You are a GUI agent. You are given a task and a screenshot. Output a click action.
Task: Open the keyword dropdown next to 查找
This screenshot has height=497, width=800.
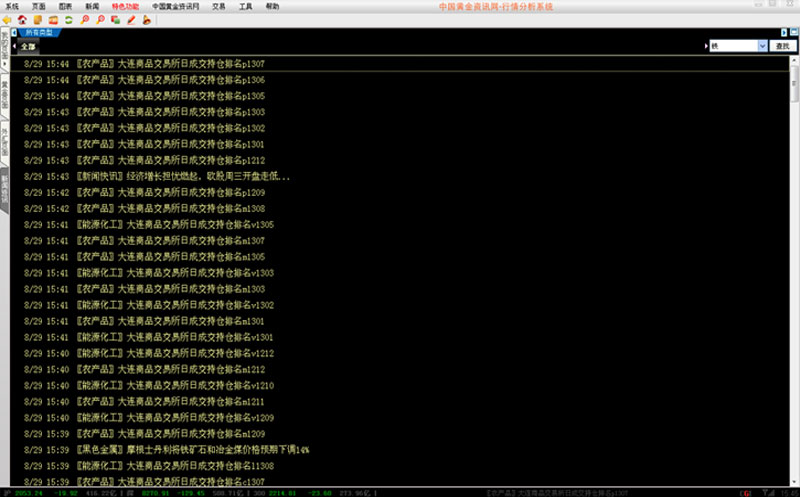(x=762, y=46)
